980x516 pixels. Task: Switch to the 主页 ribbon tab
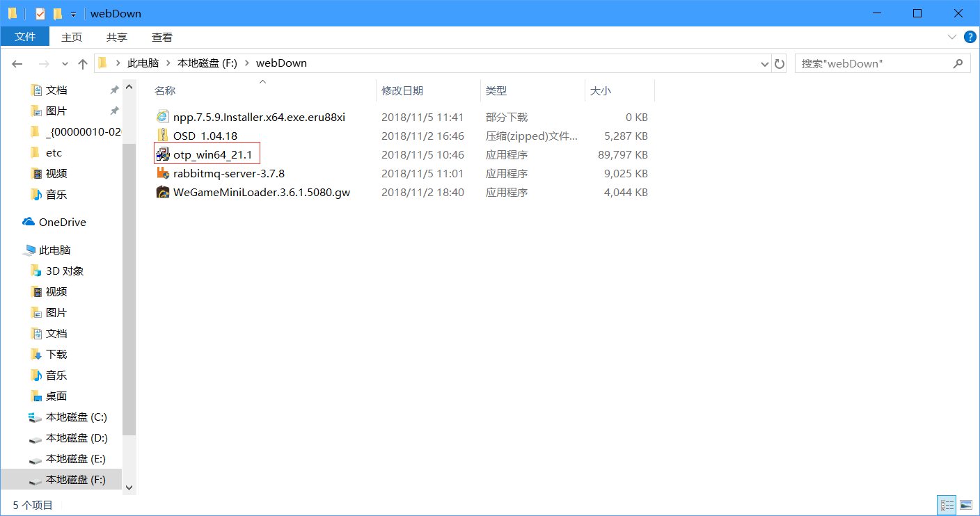tap(72, 37)
